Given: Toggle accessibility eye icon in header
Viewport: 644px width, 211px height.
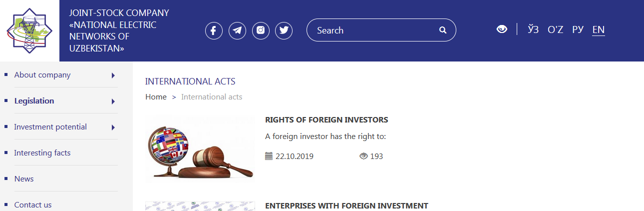Looking at the screenshot, I should (x=502, y=29).
